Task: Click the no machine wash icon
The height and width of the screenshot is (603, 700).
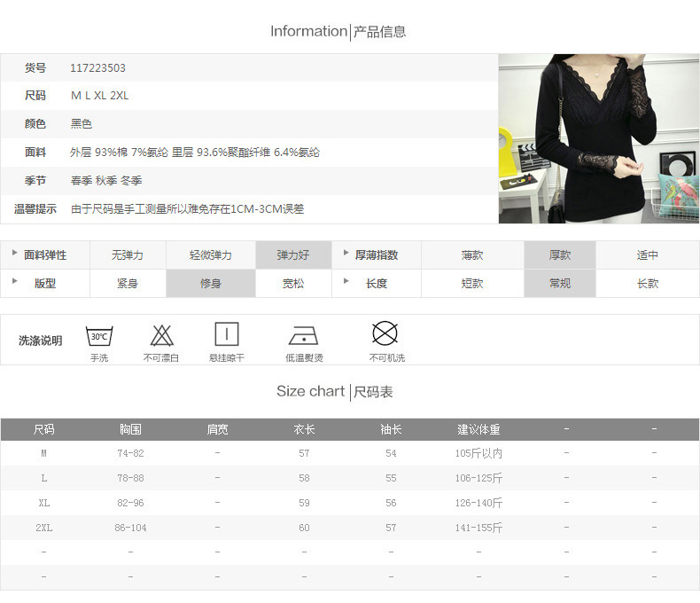Action: (385, 333)
